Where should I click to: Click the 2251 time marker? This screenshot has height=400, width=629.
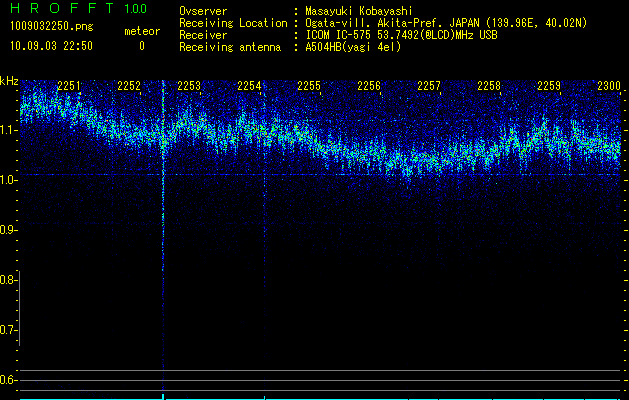pos(69,87)
